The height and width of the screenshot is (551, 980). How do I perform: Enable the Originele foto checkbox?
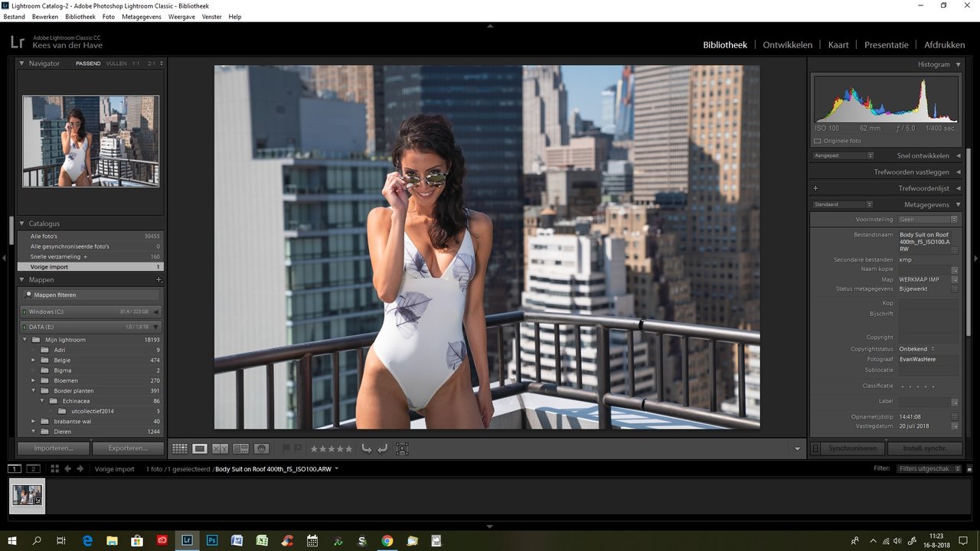click(x=818, y=141)
